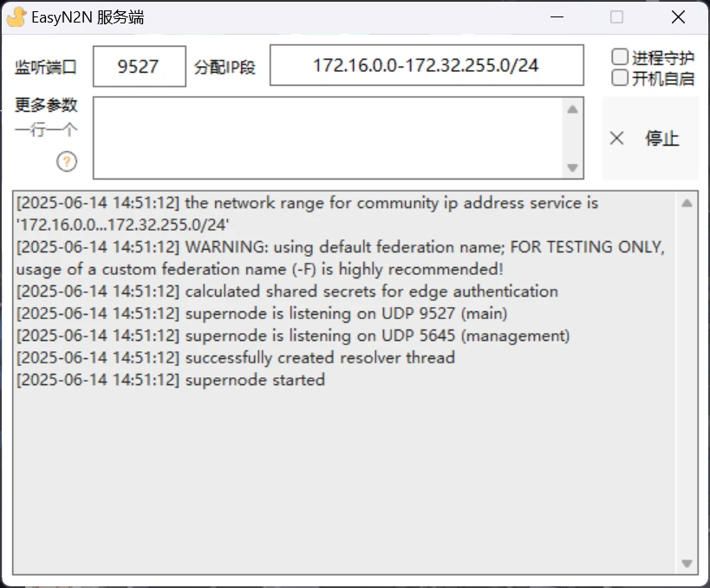Click the 'UDP 5645 (management)' log line
The width and height of the screenshot is (710, 588).
[x=293, y=336]
